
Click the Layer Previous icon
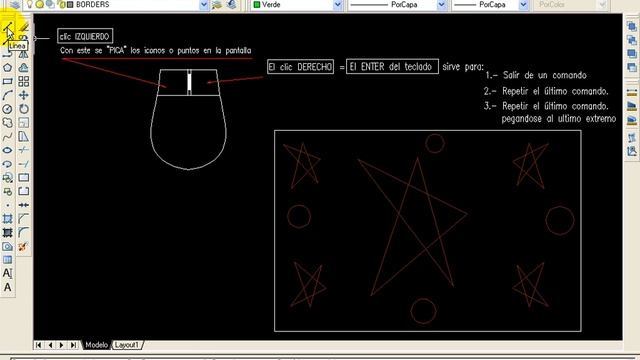[232, 4]
